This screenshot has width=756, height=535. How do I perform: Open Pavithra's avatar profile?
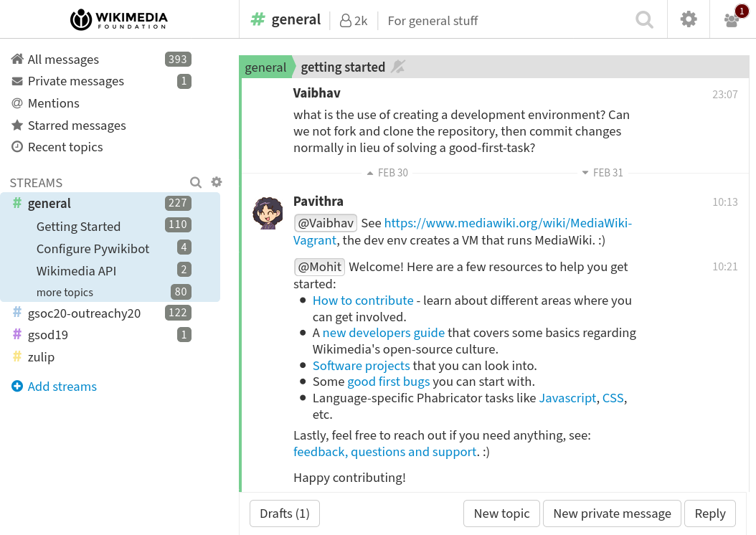pos(268,213)
